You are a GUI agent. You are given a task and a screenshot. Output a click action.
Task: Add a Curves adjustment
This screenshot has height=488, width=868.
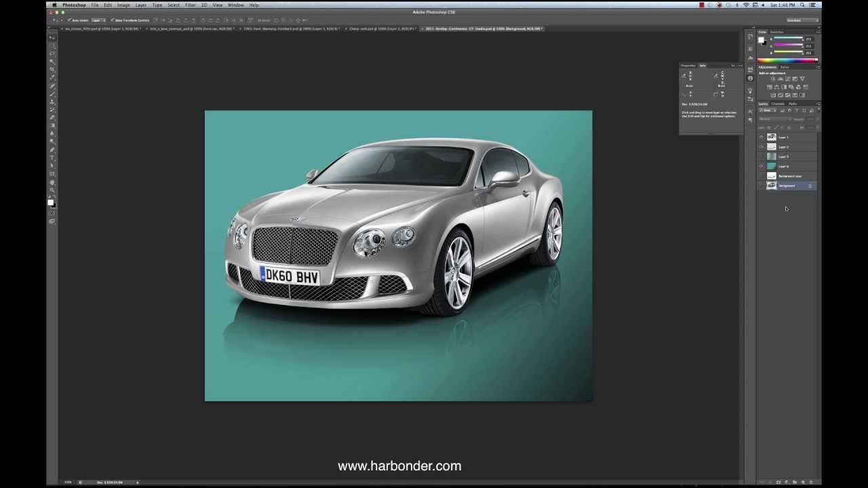[x=787, y=79]
